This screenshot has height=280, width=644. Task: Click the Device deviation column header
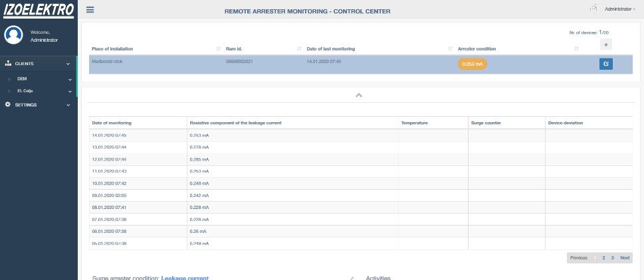pyautogui.click(x=589, y=123)
